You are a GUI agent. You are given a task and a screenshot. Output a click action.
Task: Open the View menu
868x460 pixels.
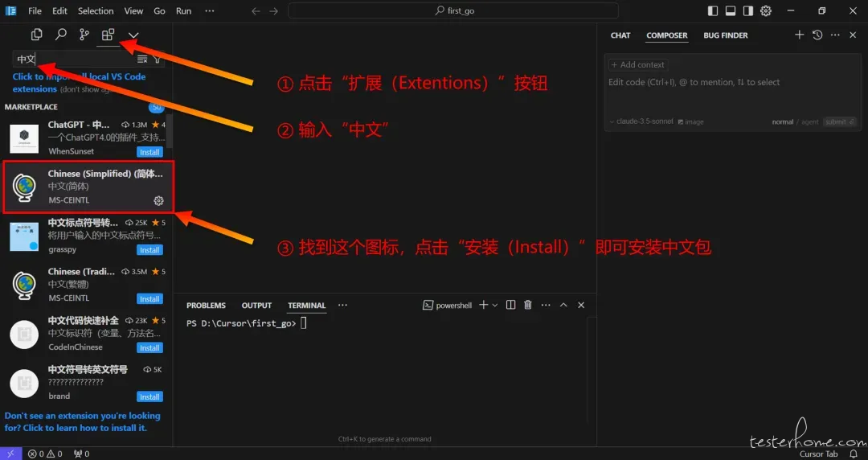(133, 11)
